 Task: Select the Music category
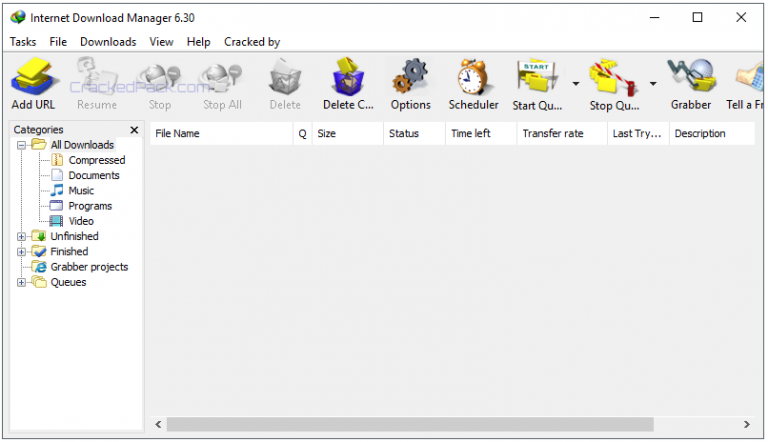tap(81, 191)
